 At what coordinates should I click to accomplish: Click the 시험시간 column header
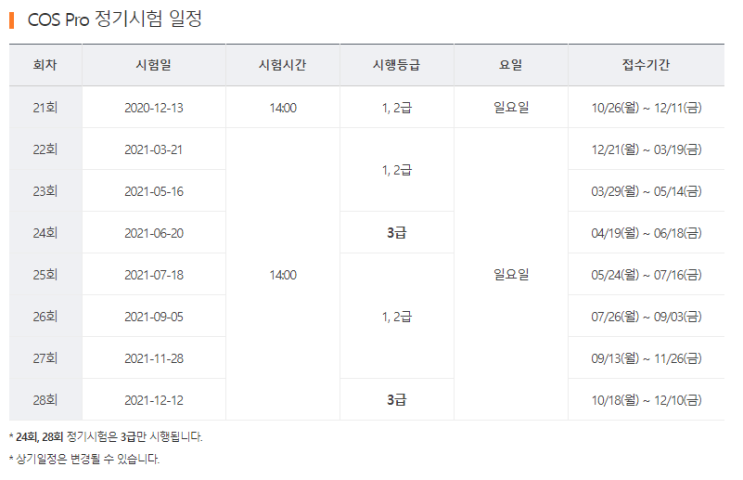pos(282,65)
